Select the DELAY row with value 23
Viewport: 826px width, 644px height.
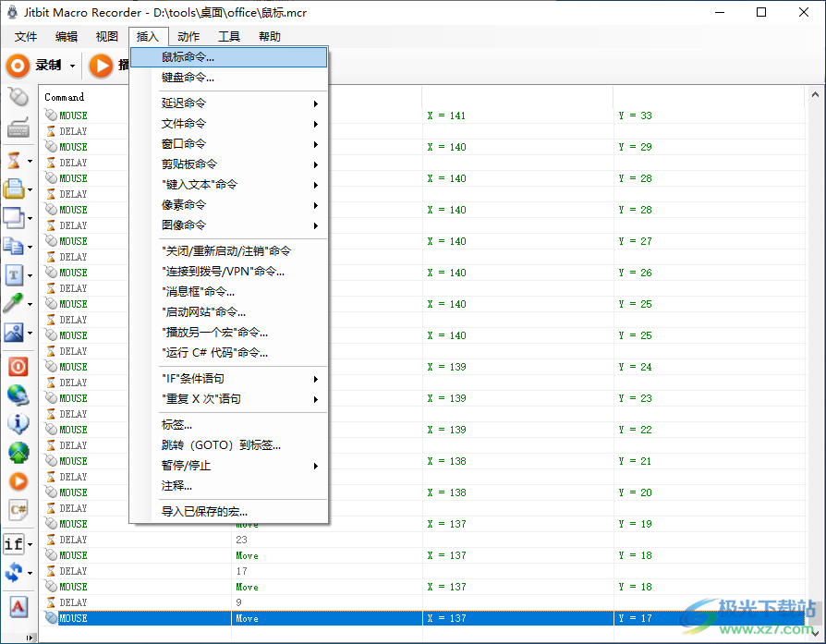click(x=423, y=540)
